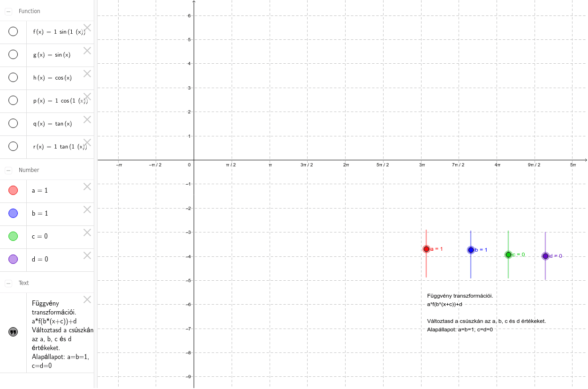Click the 'd = 0' slider label on graph

[556, 256]
